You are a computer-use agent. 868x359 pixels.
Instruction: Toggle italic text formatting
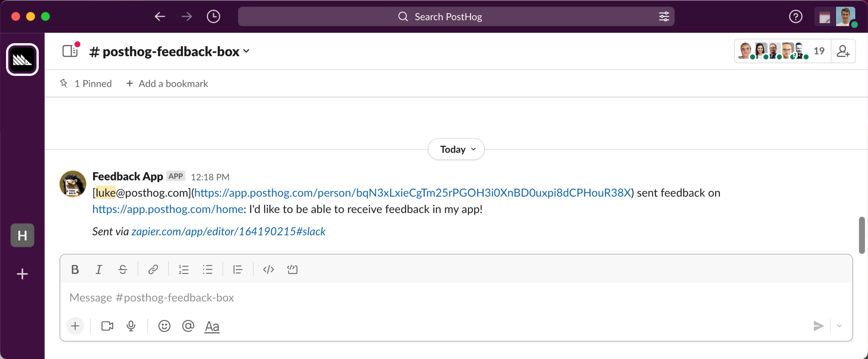[98, 269]
